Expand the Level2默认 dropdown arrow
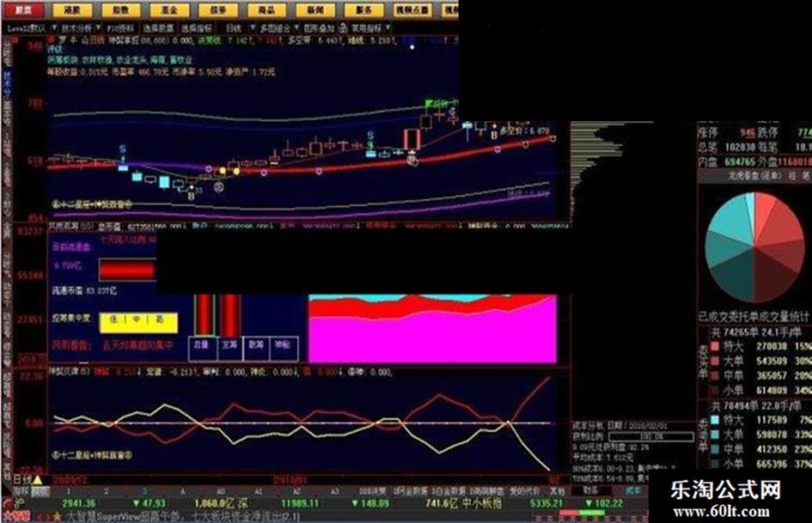 click(x=52, y=27)
